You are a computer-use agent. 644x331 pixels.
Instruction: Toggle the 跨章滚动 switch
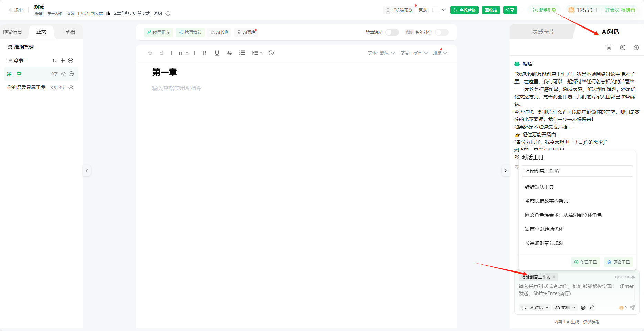[392, 32]
